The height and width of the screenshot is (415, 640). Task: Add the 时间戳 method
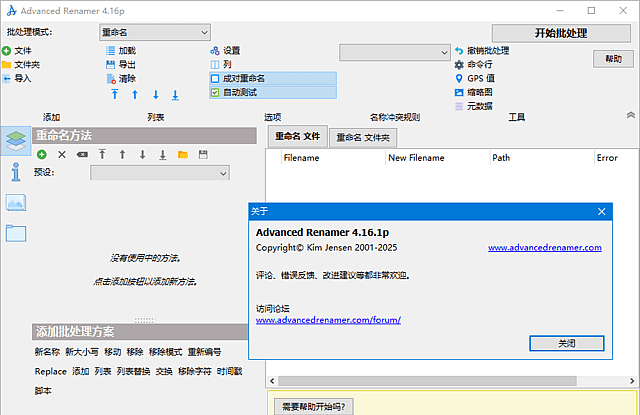point(229,371)
